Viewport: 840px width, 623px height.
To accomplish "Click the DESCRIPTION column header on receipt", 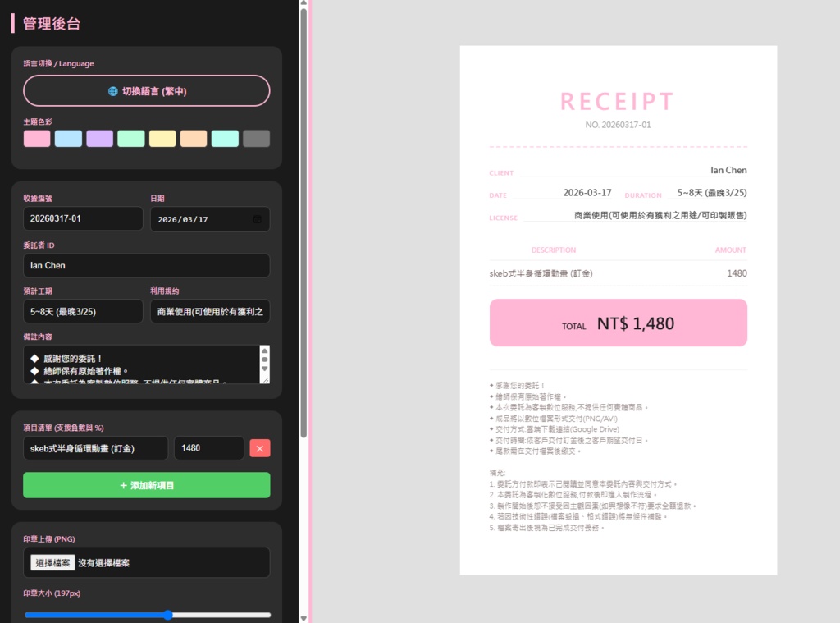I will [x=554, y=250].
